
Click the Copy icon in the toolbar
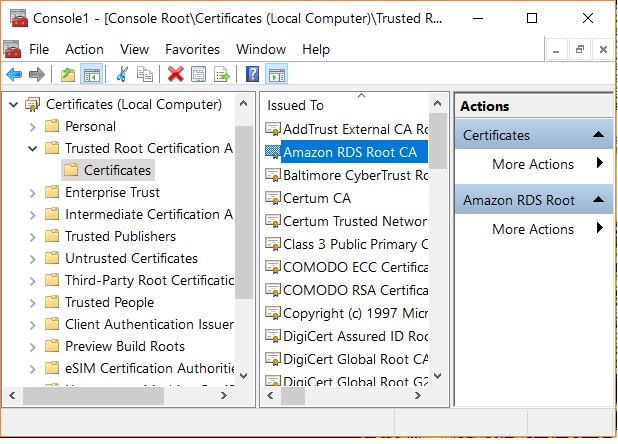[145, 74]
